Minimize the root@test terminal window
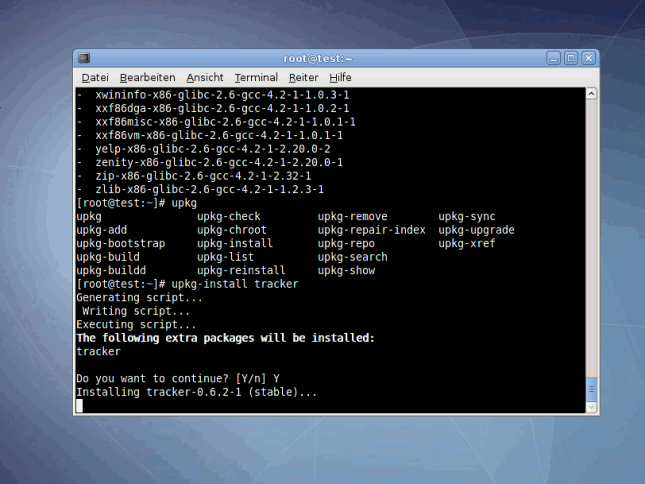 pyautogui.click(x=553, y=58)
